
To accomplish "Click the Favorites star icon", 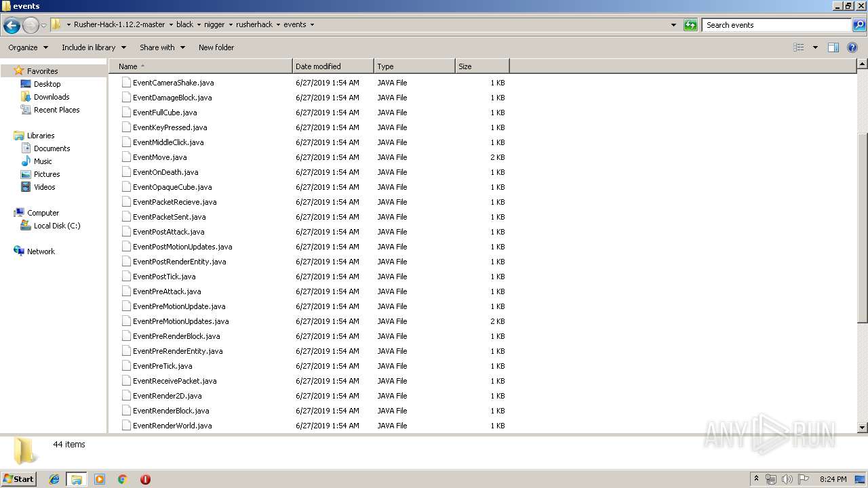I will pyautogui.click(x=19, y=70).
